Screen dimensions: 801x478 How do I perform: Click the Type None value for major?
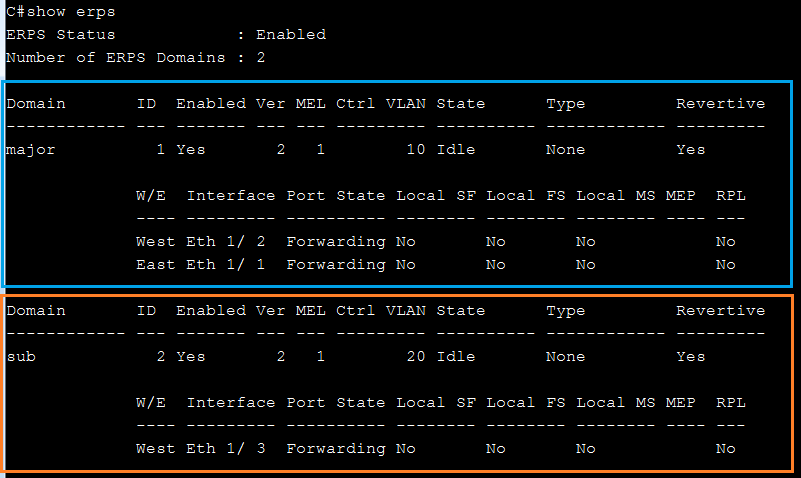(x=565, y=150)
